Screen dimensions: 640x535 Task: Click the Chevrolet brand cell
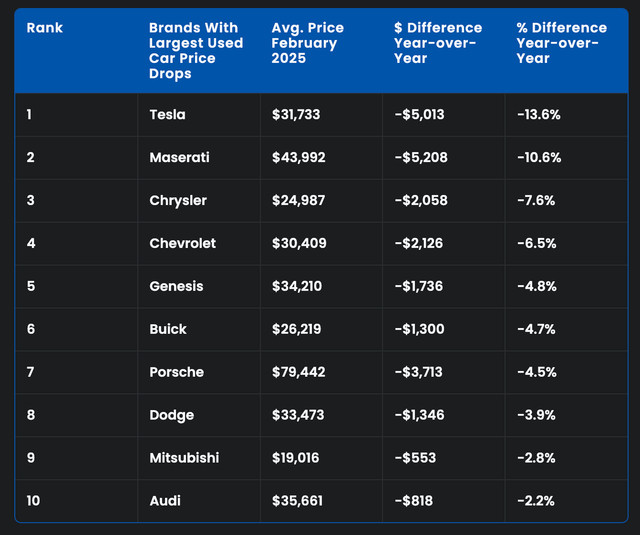[182, 244]
